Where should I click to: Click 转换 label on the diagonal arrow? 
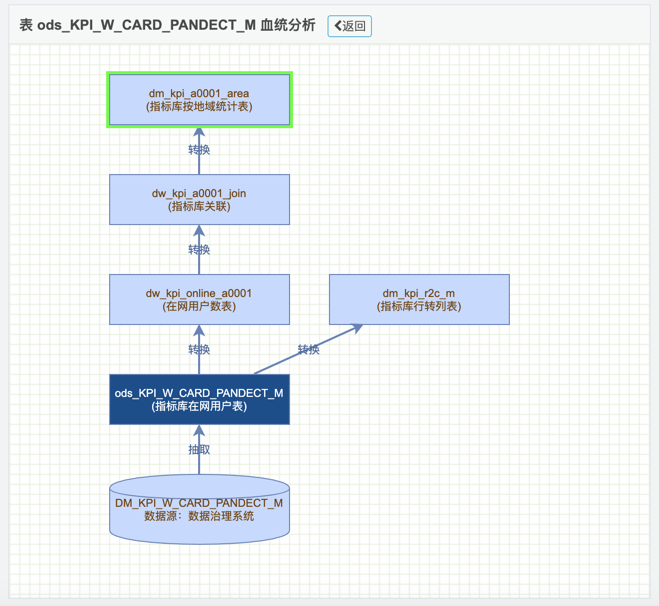click(x=308, y=350)
